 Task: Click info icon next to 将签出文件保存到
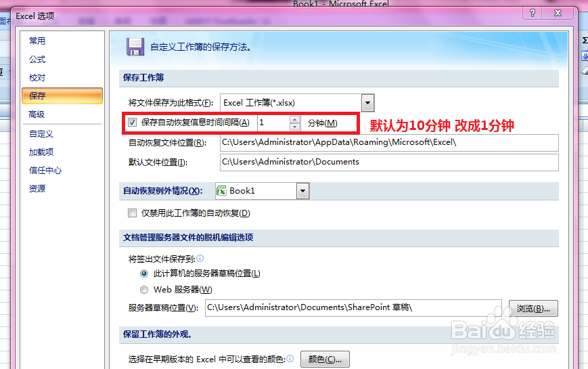click(200, 258)
